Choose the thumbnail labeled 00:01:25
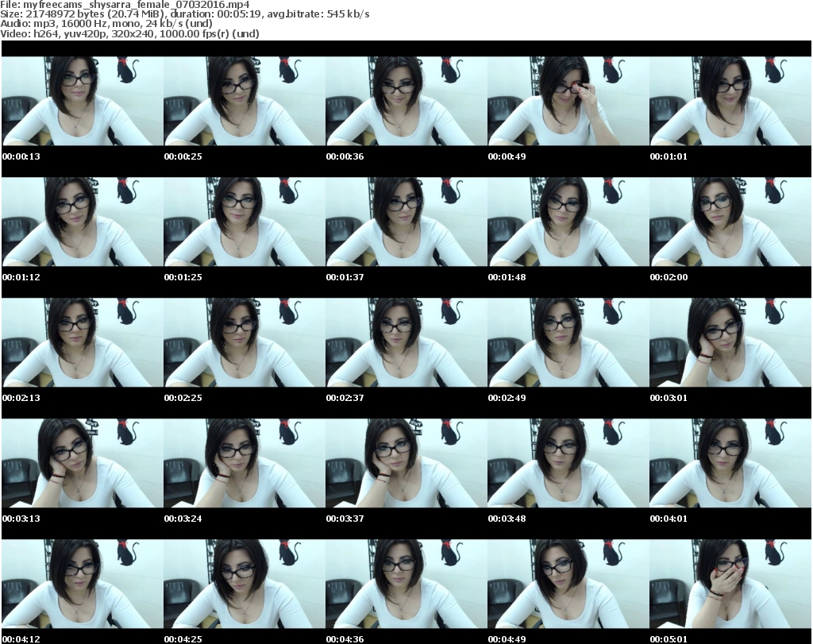The image size is (813, 644). (245, 222)
